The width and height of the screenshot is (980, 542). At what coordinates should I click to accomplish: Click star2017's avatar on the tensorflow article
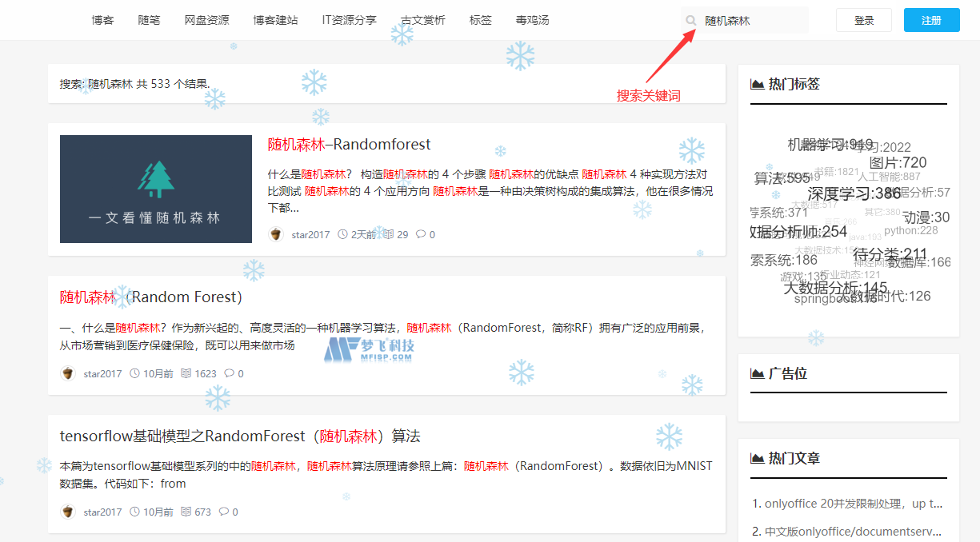(68, 512)
